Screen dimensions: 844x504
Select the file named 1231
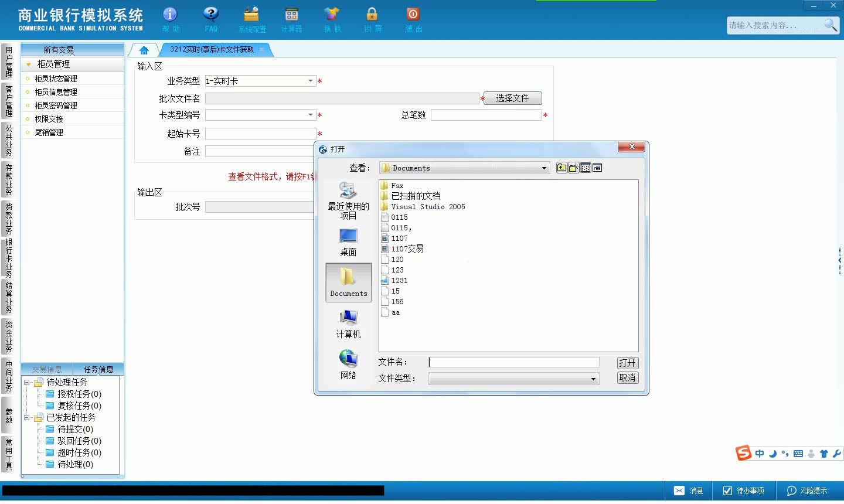pos(394,280)
